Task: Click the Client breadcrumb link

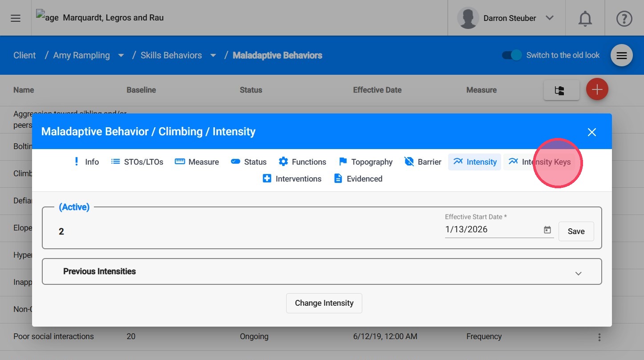Action: (x=24, y=56)
